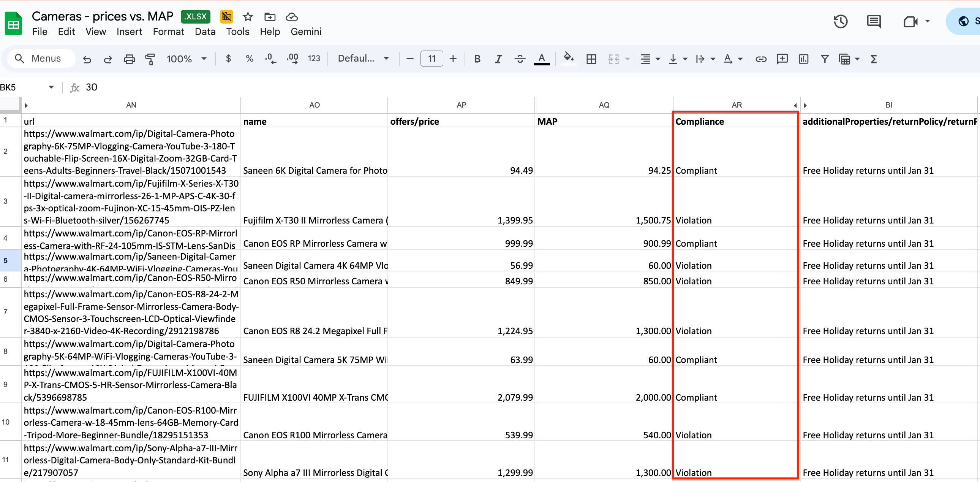This screenshot has height=482, width=980.
Task: Click the decrease decimal places icon
Action: pos(270,59)
